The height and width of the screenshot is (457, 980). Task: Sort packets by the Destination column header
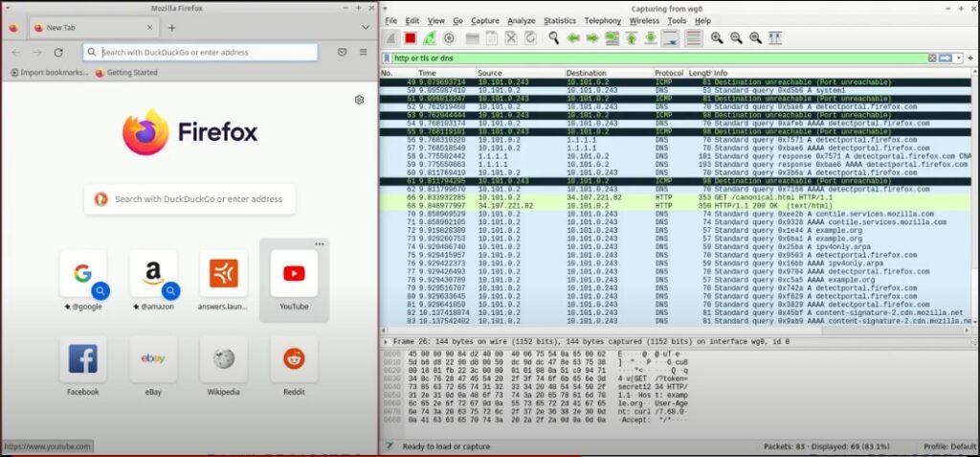point(609,73)
